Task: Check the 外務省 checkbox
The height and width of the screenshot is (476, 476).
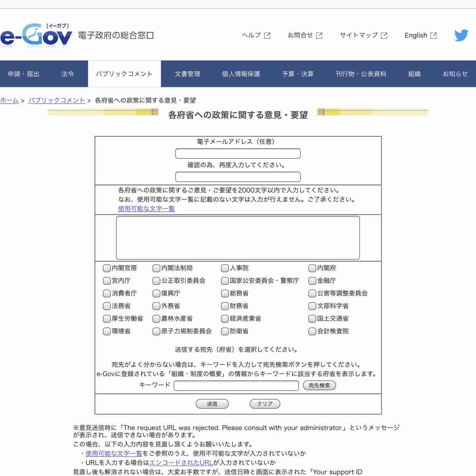Action: [x=156, y=306]
